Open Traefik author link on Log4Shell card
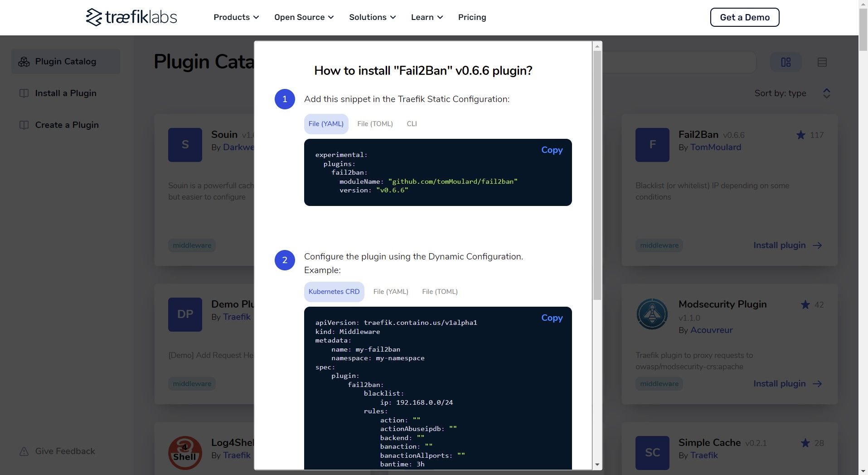 (x=237, y=455)
